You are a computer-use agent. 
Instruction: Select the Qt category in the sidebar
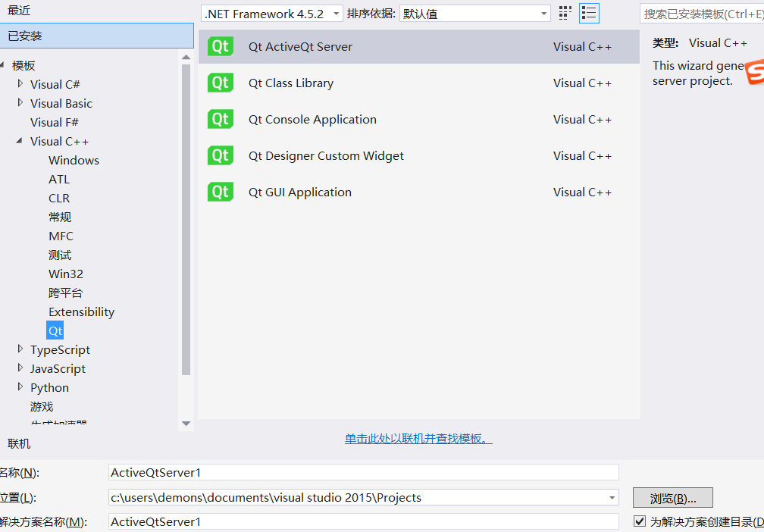coord(55,330)
